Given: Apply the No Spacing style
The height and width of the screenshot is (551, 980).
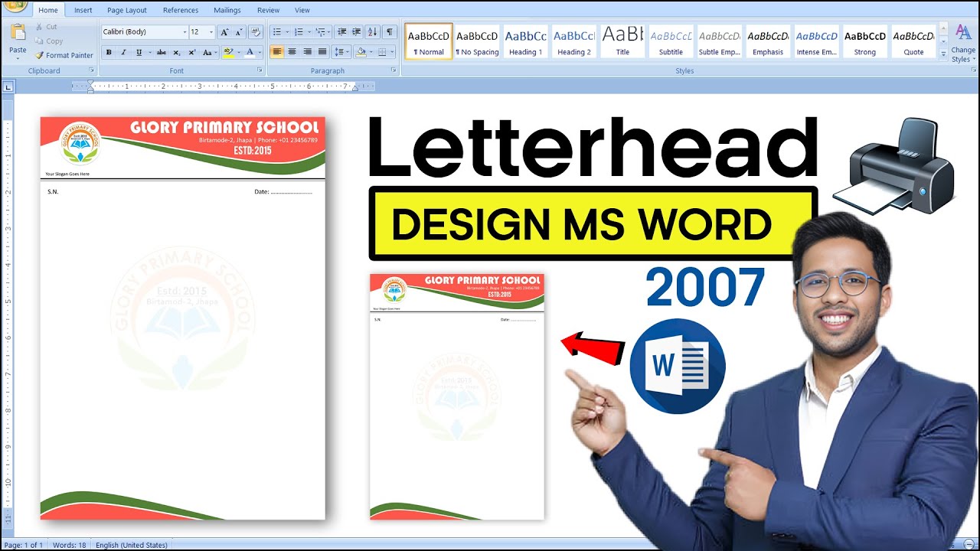Looking at the screenshot, I should click(477, 41).
